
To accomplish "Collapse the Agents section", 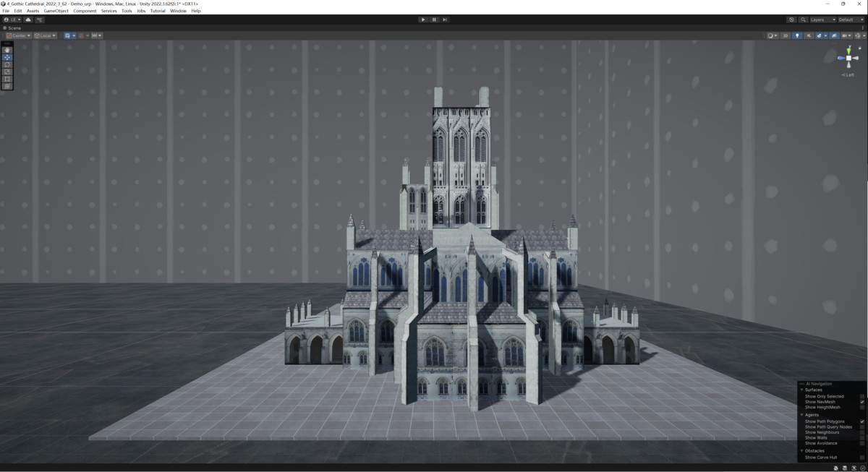I will click(x=801, y=414).
